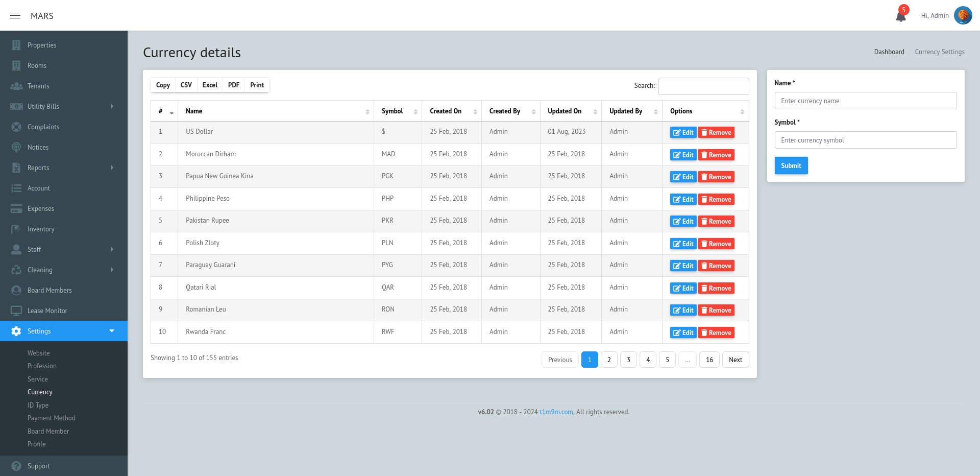Image resolution: width=980 pixels, height=476 pixels.
Task: Click the MARS brand title
Action: tap(42, 16)
